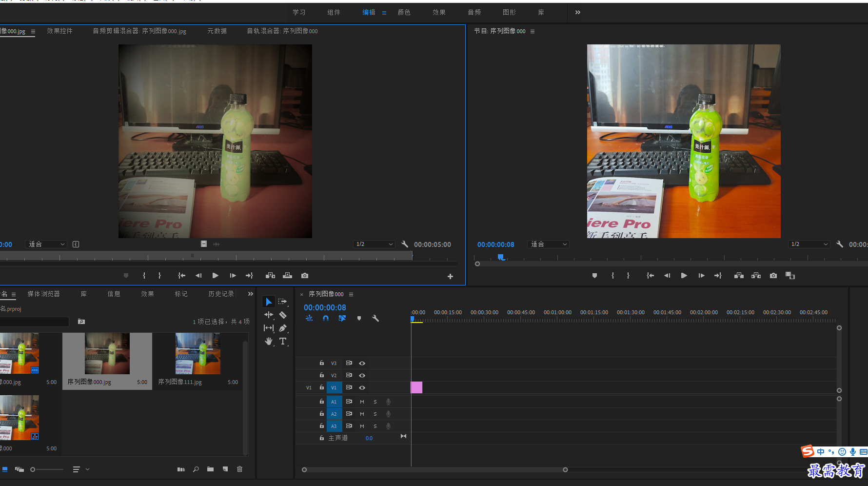Play the source monitor clip
The height and width of the screenshot is (486, 868).
click(215, 276)
